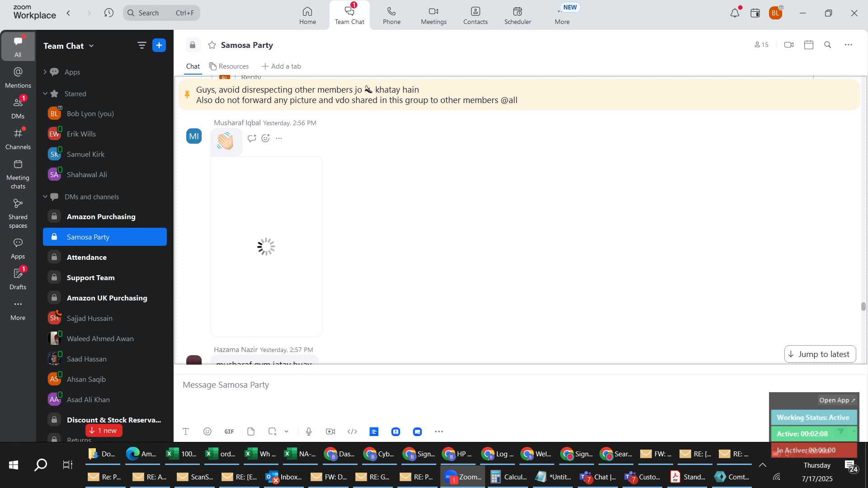The height and width of the screenshot is (488, 868).
Task: Click Jump to latest button
Action: [x=820, y=354]
